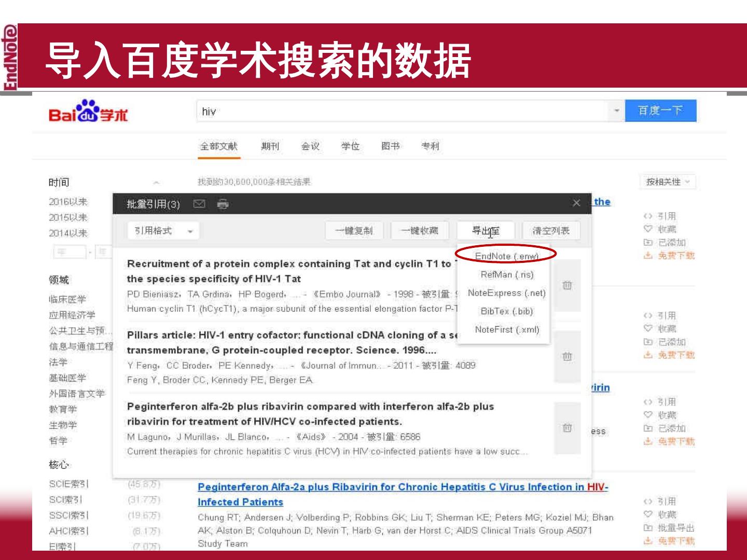747x560 pixels.
Task: Select NoteFirst (.xml) export option
Action: 507,329
